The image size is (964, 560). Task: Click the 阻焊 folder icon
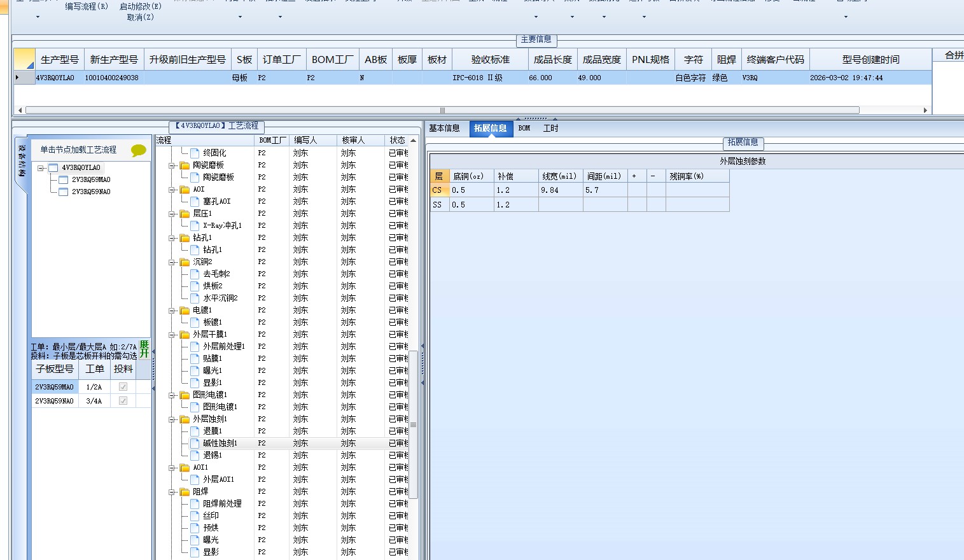tap(185, 491)
